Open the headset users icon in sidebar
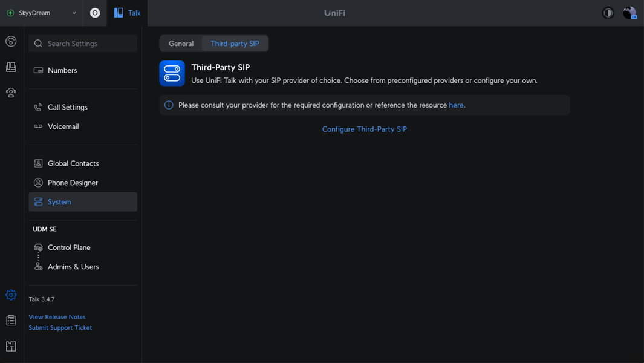644x363 pixels. 11,93
